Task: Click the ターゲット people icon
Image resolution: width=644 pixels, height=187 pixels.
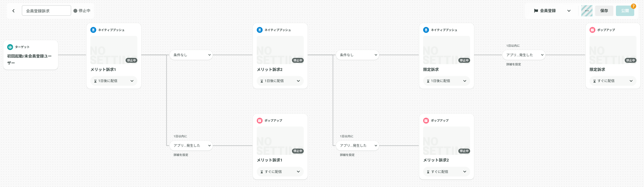Action: point(10,47)
